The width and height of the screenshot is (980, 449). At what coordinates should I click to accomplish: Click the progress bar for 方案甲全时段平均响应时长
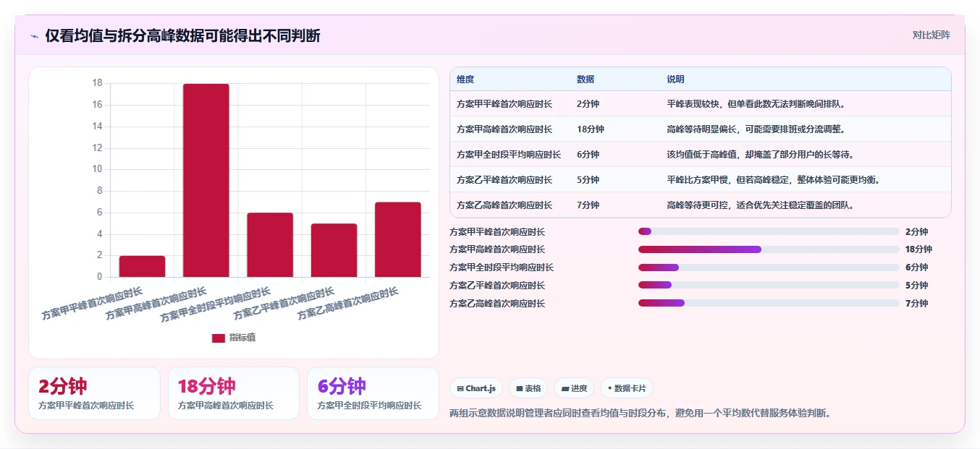(x=769, y=268)
